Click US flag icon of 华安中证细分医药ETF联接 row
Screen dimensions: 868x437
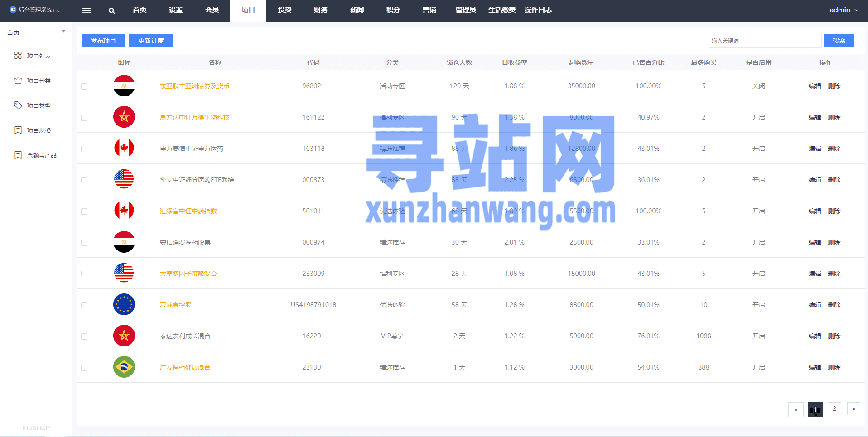tap(124, 179)
